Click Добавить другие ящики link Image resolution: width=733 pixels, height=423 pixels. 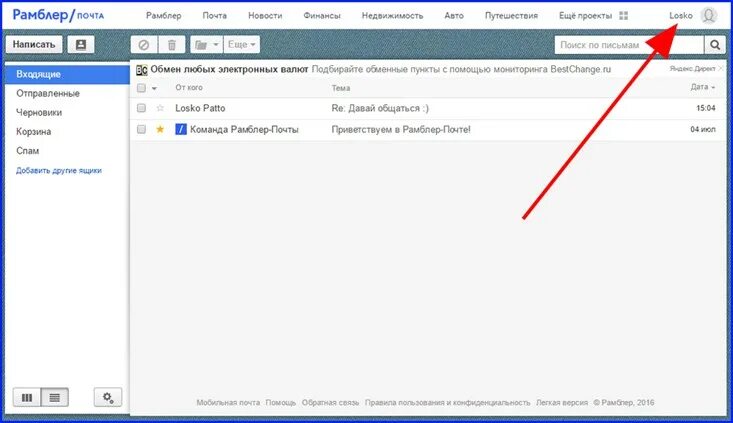point(59,171)
